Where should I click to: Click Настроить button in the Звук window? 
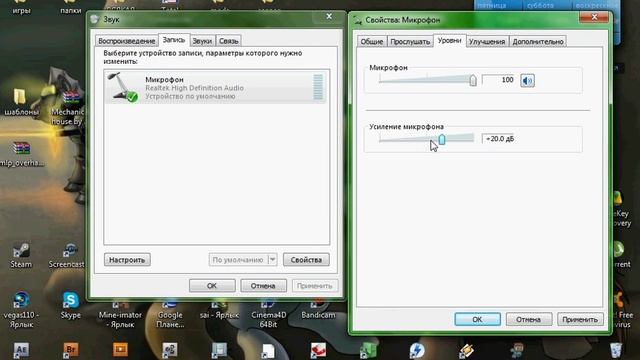point(127,260)
